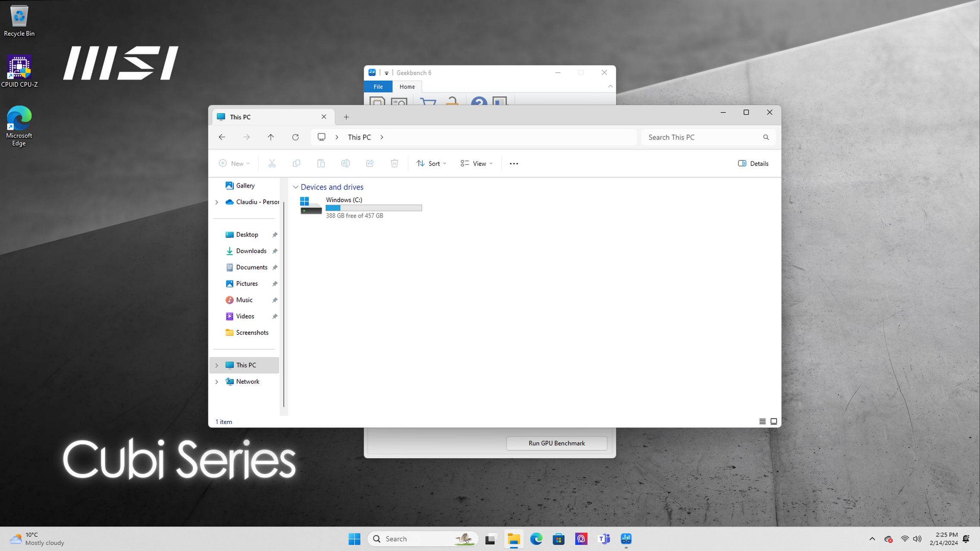Open CPUID CPU-Z desktop shortcut
This screenshot has width=980, height=551.
19,71
